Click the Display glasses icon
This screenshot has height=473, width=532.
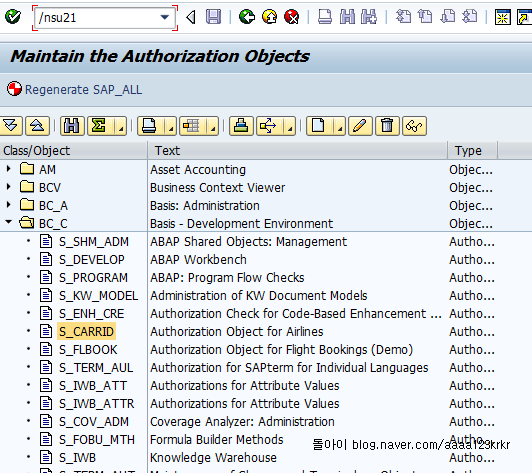pos(414,126)
